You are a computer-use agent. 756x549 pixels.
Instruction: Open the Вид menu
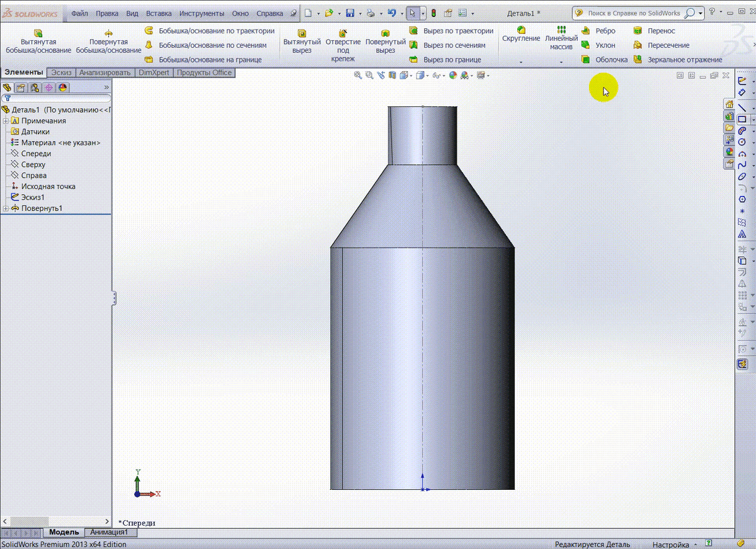coord(132,13)
